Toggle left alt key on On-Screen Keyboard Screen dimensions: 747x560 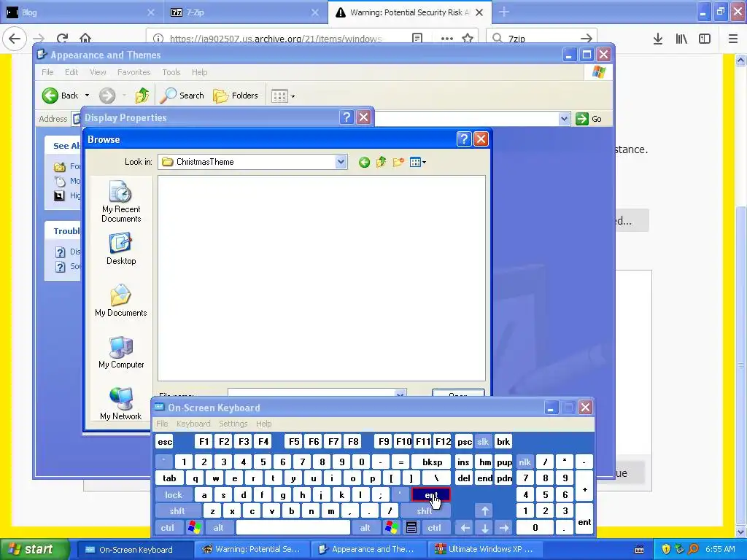(x=219, y=528)
